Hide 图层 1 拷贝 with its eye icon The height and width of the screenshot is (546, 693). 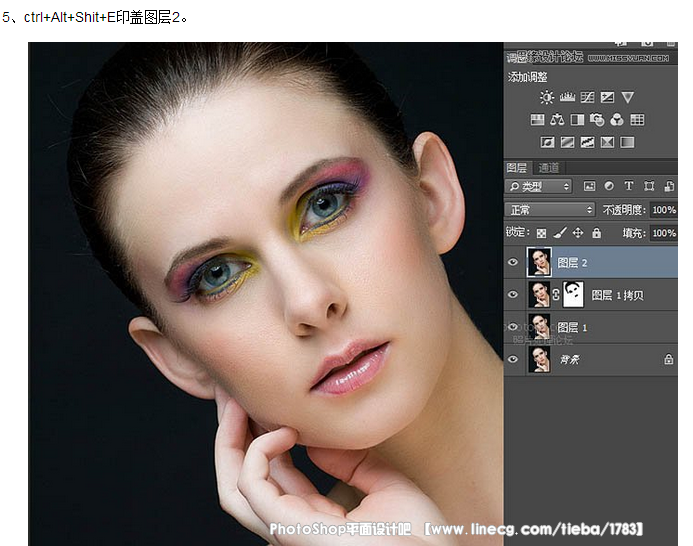click(513, 294)
